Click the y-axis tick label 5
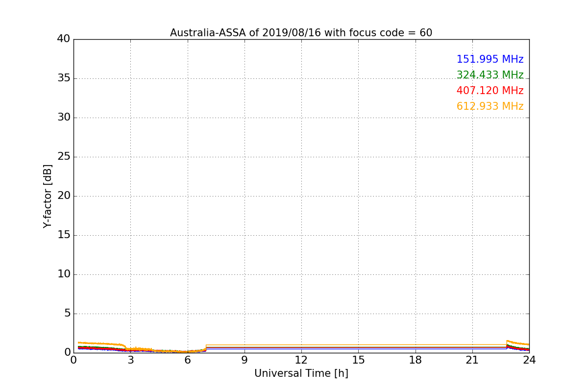Image resolution: width=588 pixels, height=392 pixels. (x=67, y=314)
